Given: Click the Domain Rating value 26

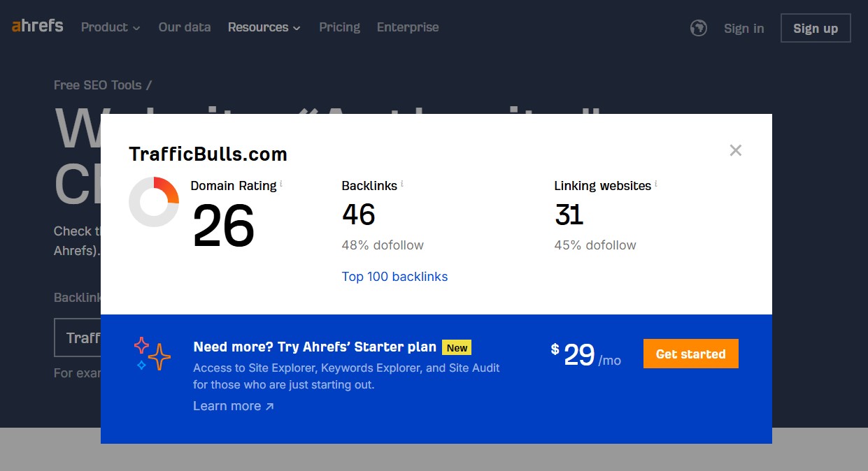Looking at the screenshot, I should pyautogui.click(x=224, y=226).
